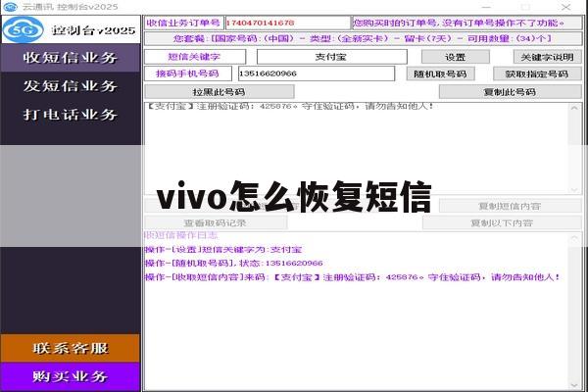Click the 购买业务 button
588x392 pixels.
click(x=71, y=376)
